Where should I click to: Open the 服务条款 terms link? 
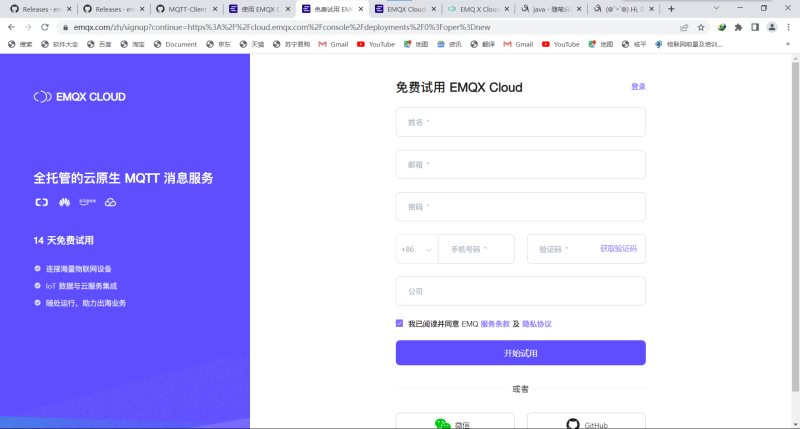(x=495, y=324)
